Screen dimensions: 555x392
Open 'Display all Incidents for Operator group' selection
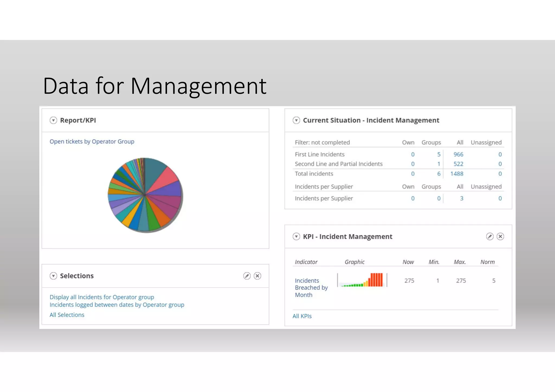tap(102, 297)
